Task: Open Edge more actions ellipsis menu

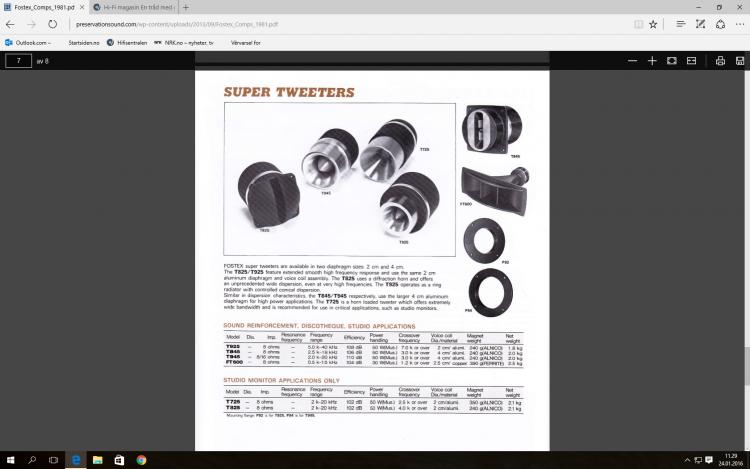Action: [x=740, y=24]
